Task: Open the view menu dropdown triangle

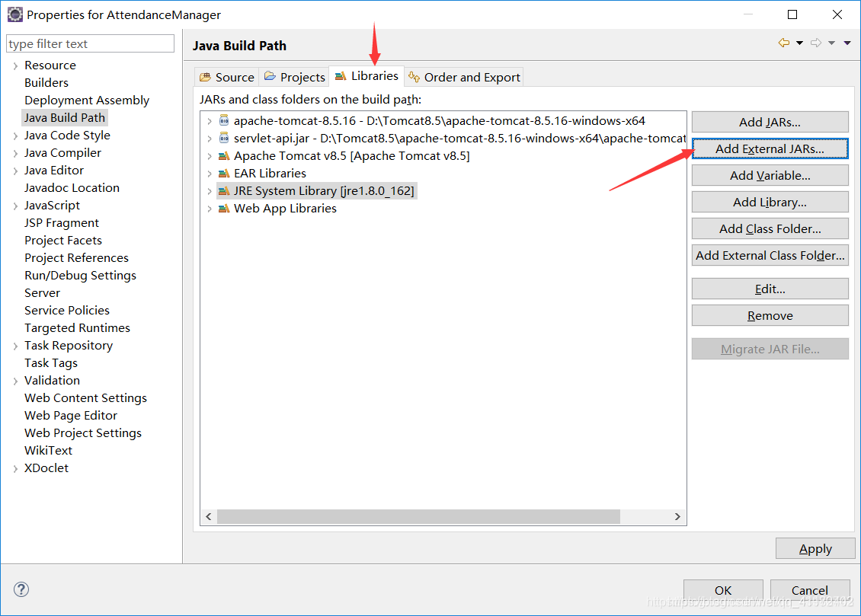Action: [847, 43]
